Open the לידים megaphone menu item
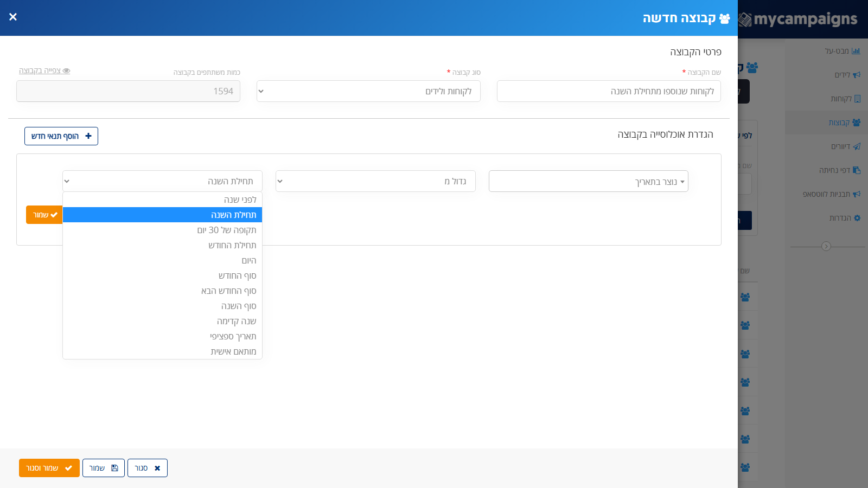Screen dimensions: 868x488 [x=847, y=75]
